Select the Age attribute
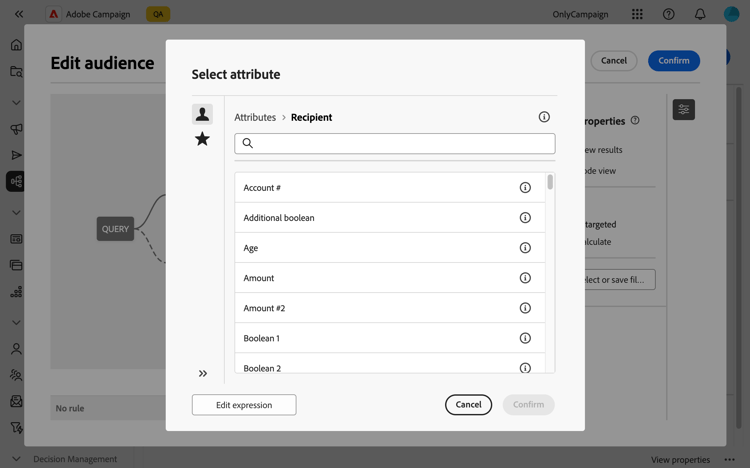The height and width of the screenshot is (468, 750). point(390,248)
